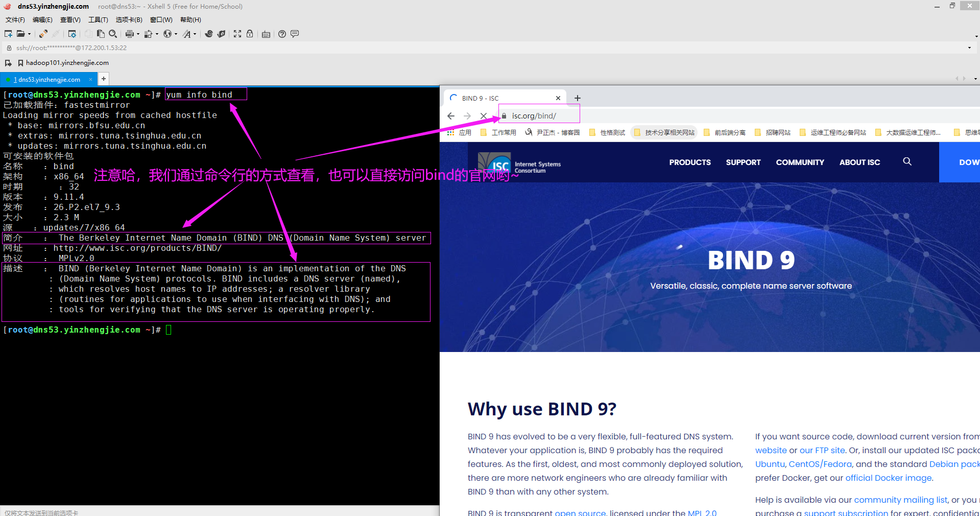Click the search magnifier on ISC site

click(x=907, y=161)
